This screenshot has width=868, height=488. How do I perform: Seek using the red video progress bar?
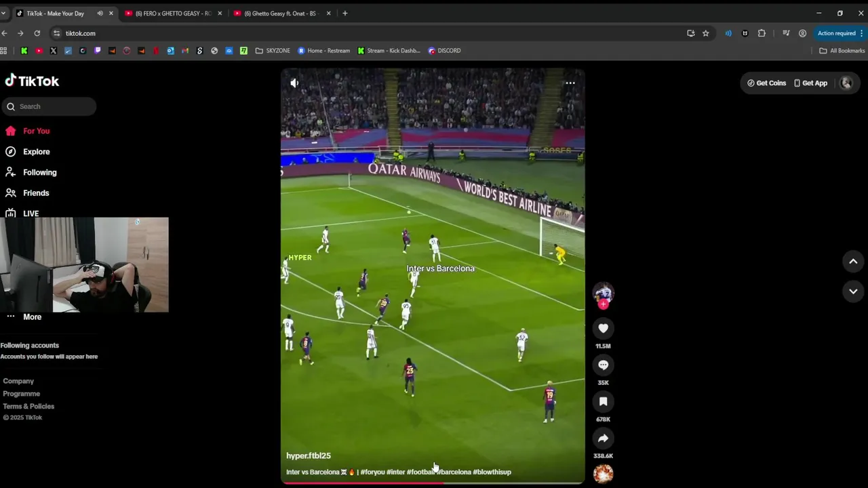[433, 483]
